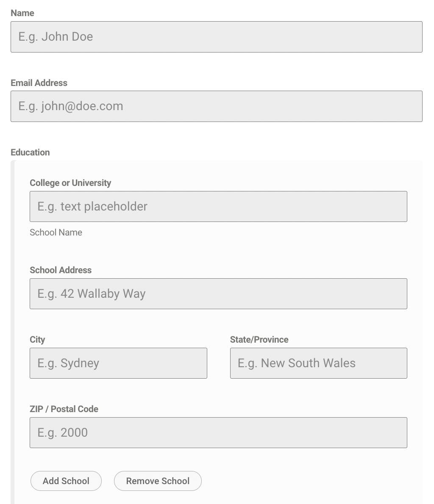Viewport: 434px width, 504px height.
Task: Click the ZIP / Postal Code input
Action: pos(218,432)
